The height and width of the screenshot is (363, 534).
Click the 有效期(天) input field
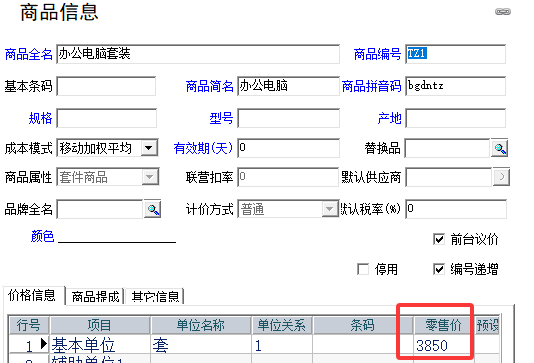288,148
